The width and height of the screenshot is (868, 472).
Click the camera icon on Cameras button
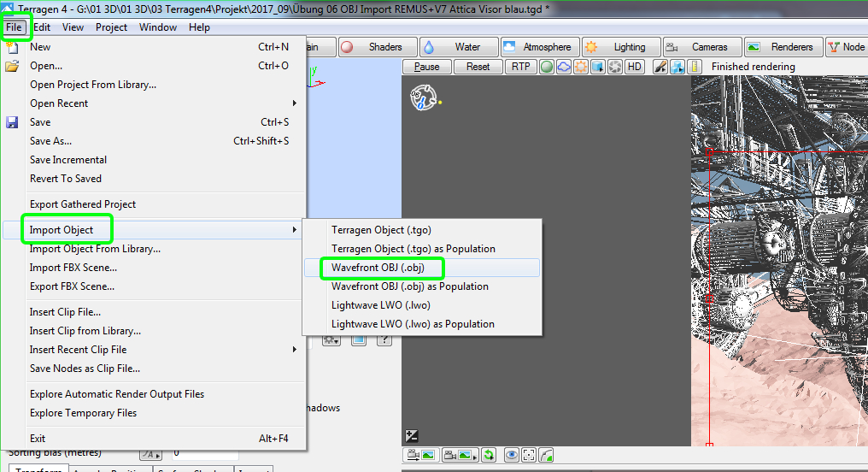click(x=672, y=48)
